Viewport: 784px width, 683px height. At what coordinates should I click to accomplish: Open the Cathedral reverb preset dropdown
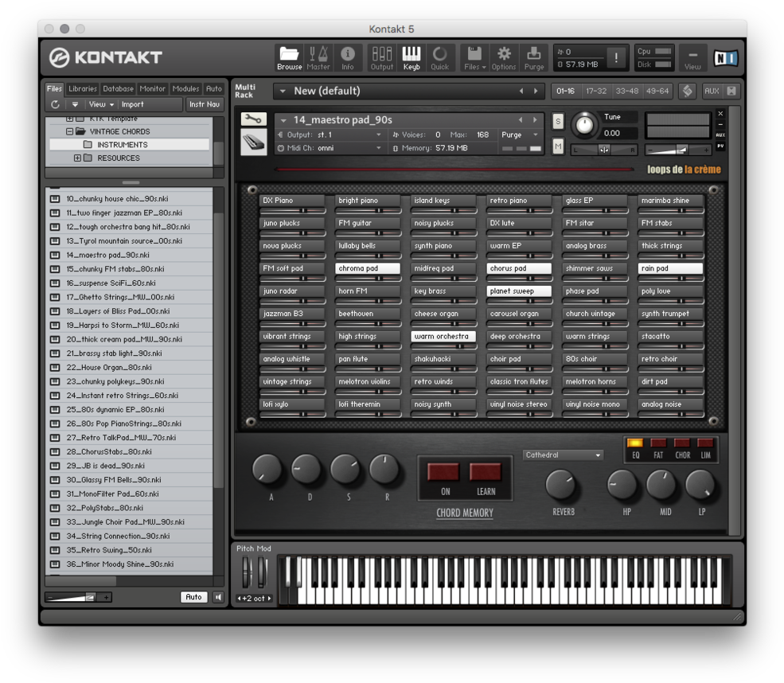[x=562, y=454]
